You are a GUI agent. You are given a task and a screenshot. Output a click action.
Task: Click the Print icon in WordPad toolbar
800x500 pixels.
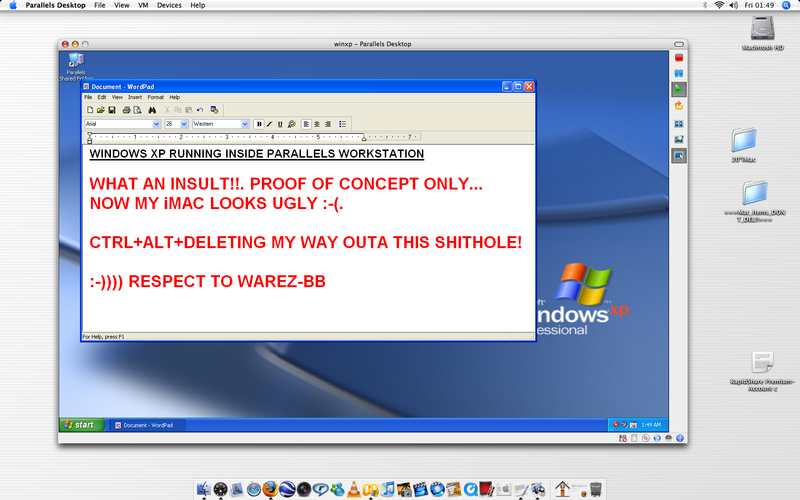[x=125, y=109]
